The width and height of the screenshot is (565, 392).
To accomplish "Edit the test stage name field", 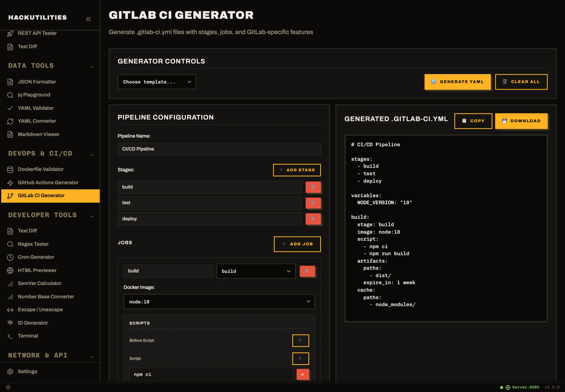I will pyautogui.click(x=210, y=203).
